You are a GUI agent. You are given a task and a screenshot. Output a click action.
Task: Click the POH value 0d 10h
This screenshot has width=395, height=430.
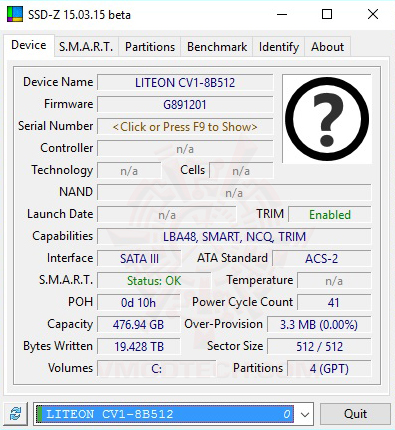coord(138,303)
